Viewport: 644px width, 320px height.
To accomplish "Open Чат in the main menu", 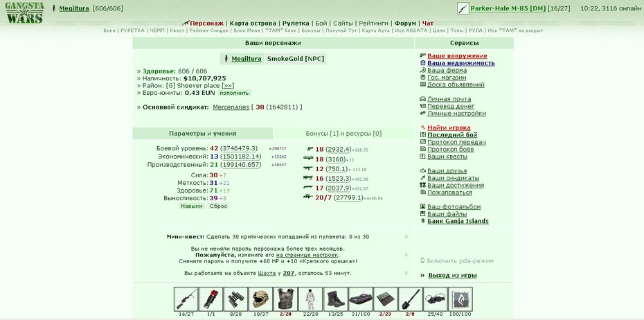I will tap(427, 24).
